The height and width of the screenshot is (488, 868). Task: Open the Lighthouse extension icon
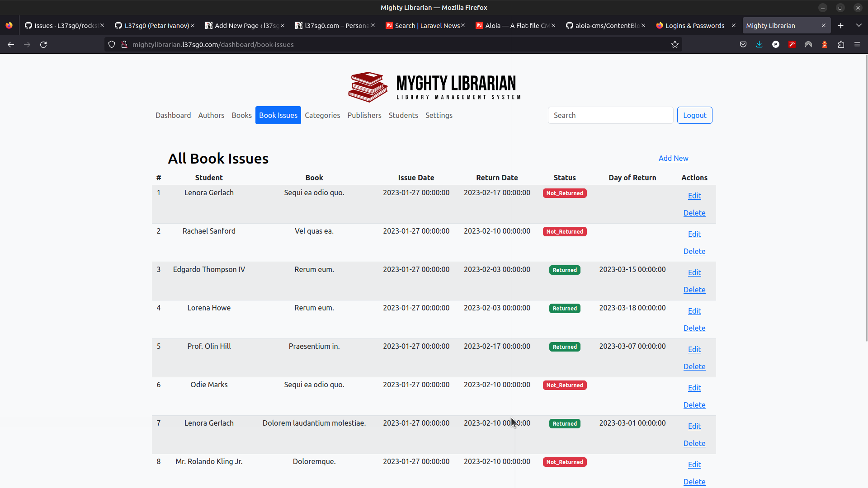point(825,44)
